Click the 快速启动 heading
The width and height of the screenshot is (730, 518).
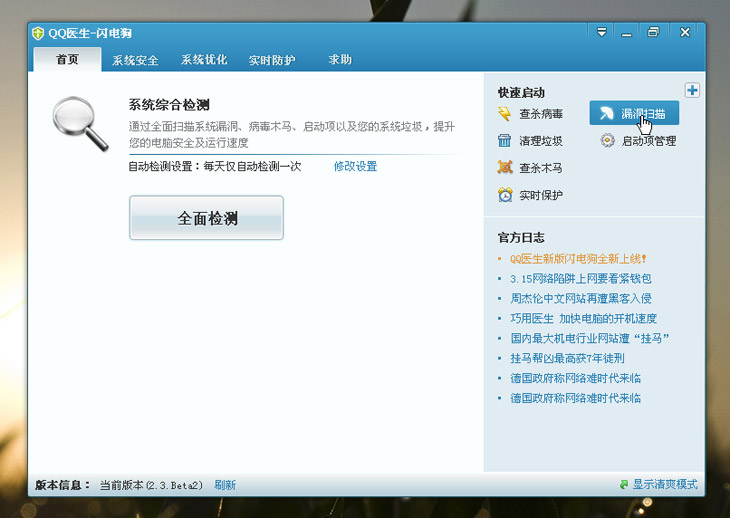521,93
